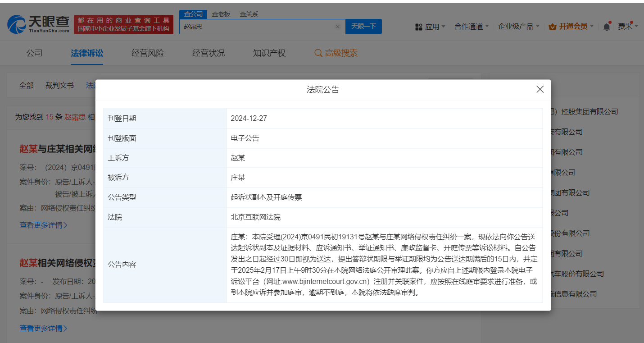644x343 pixels.
Task: Click the 高级搜索 magnifier icon
Action: coord(318,53)
